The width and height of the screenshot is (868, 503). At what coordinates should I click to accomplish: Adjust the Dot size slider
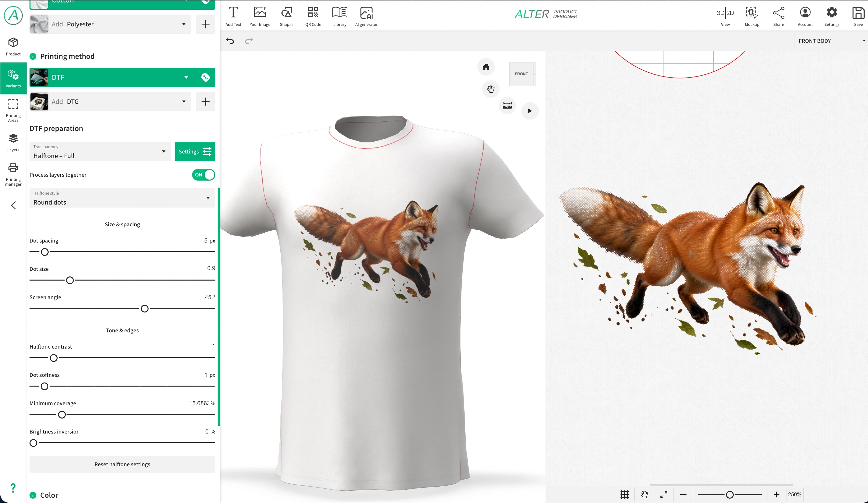coord(70,280)
